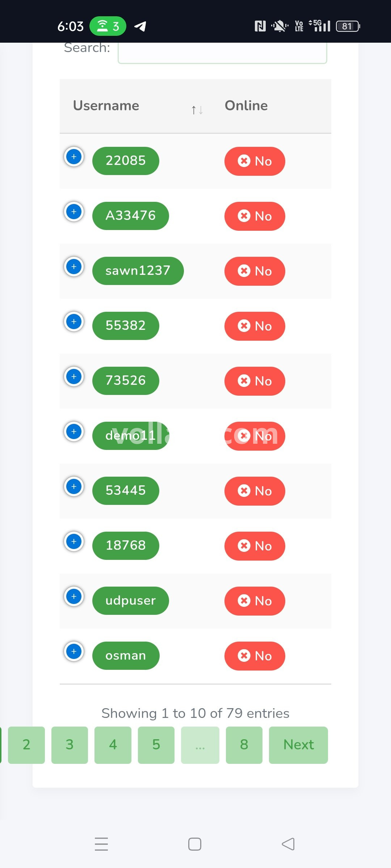Viewport: 391px width, 868px height.
Task: Click the plus icon beside 53445
Action: pos(74,487)
